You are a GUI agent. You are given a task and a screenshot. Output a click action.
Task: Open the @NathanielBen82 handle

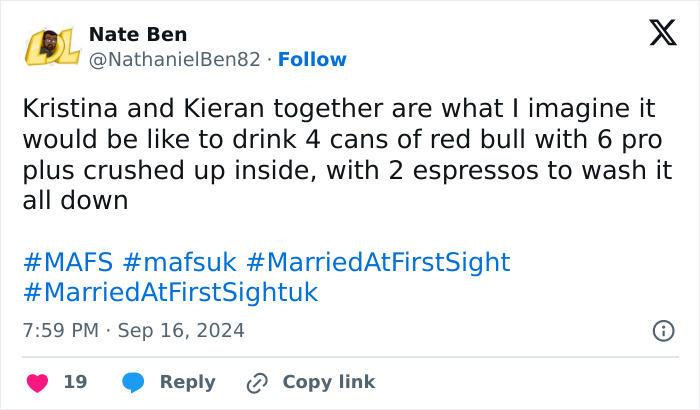176,60
